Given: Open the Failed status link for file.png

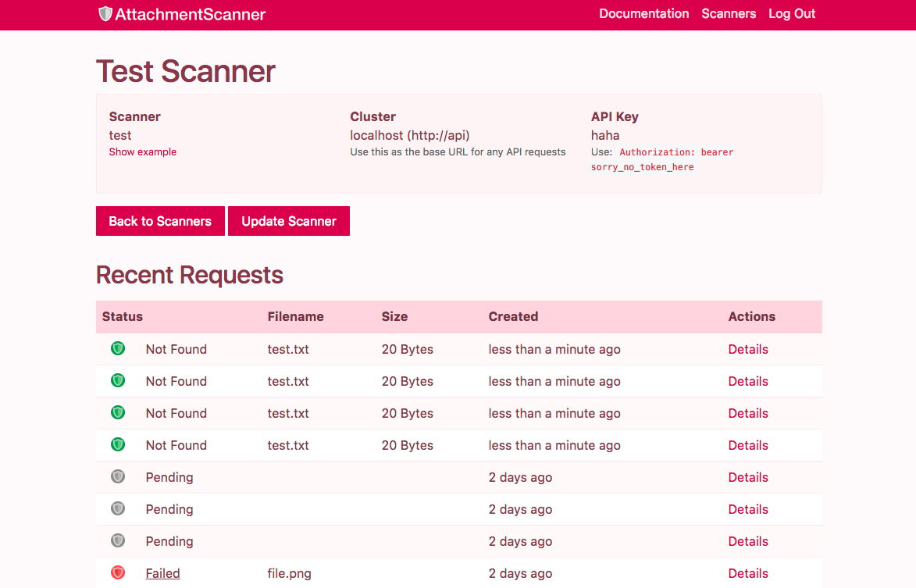Looking at the screenshot, I should (x=162, y=573).
